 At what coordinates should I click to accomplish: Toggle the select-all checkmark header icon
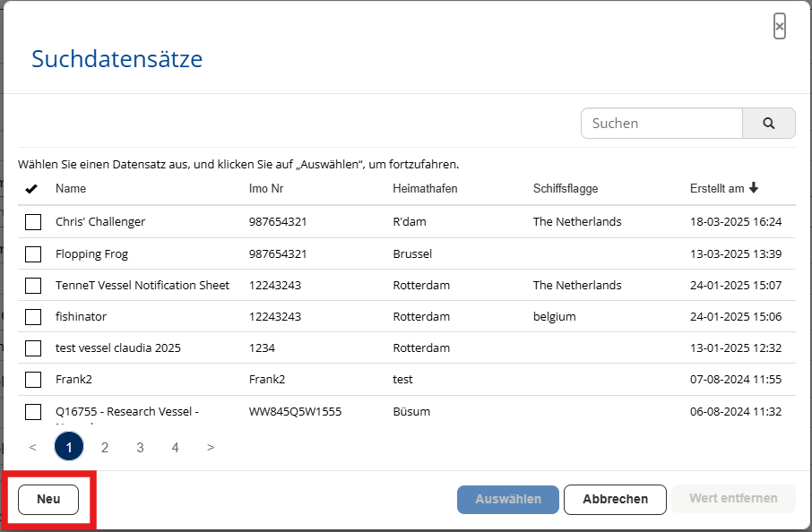32,189
